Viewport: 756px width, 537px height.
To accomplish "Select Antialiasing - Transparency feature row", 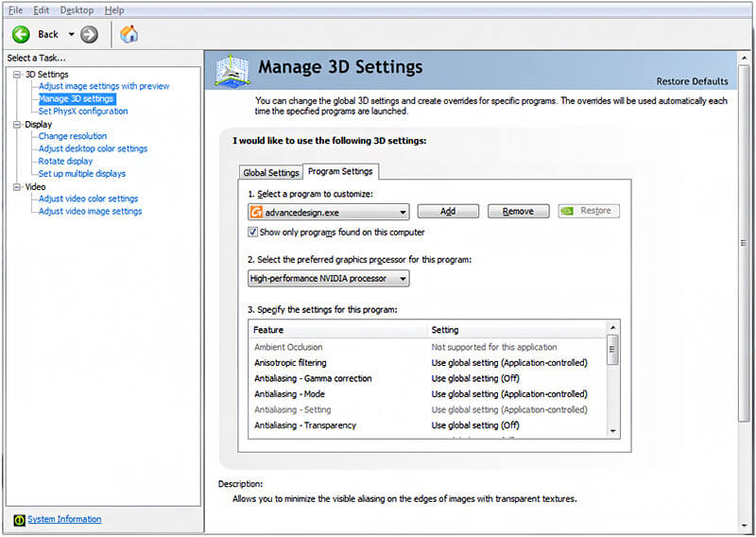I will [x=428, y=425].
